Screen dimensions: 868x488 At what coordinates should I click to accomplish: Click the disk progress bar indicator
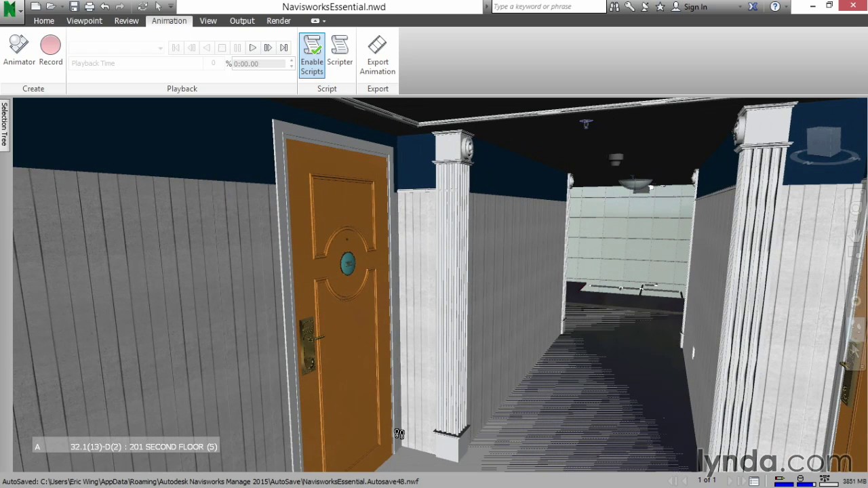[x=805, y=481]
